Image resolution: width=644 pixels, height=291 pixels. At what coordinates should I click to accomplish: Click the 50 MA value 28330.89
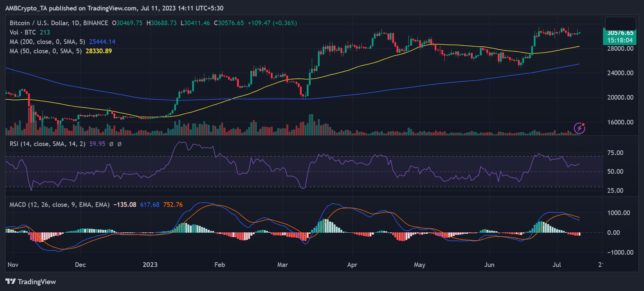click(99, 51)
